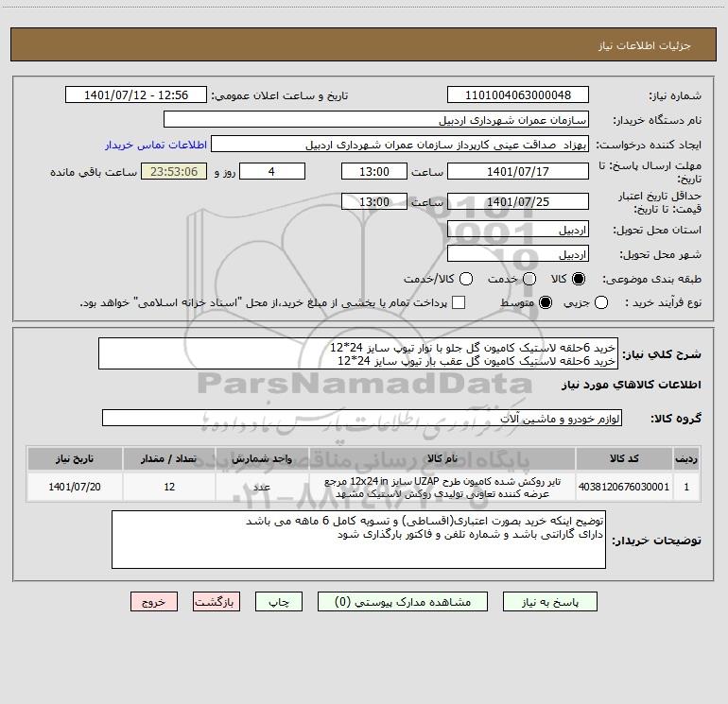This screenshot has height=704, width=728.
Task: Click the need number field 1101004063000048
Action: (518, 94)
